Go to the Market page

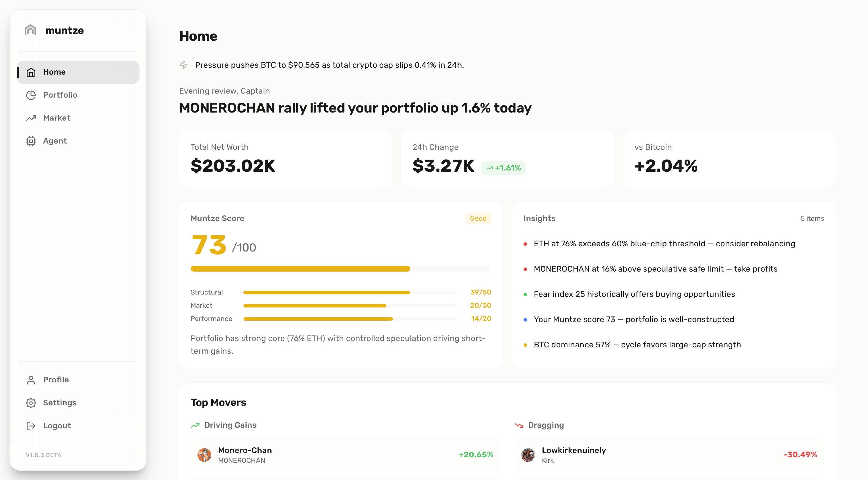[56, 118]
